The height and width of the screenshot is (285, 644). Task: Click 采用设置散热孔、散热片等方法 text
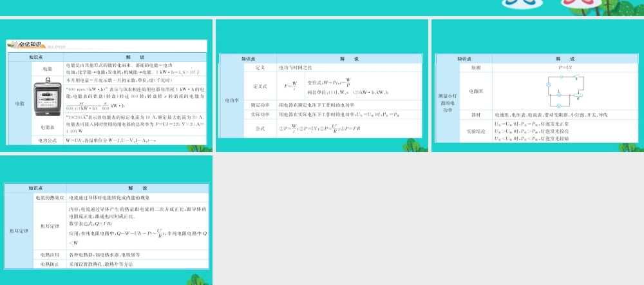pos(101,264)
